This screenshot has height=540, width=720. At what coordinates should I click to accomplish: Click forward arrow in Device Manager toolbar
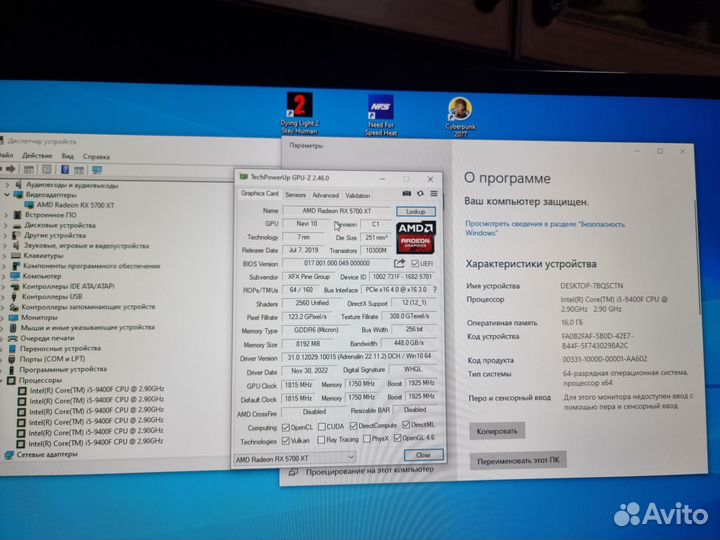point(11,169)
